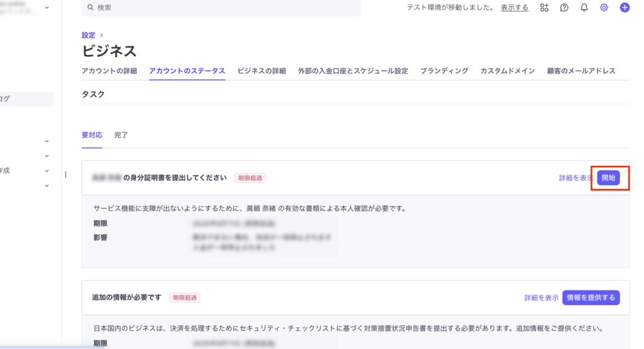Image resolution: width=644 pixels, height=349 pixels.
Task: Click the purple plus create icon
Action: [625, 8]
